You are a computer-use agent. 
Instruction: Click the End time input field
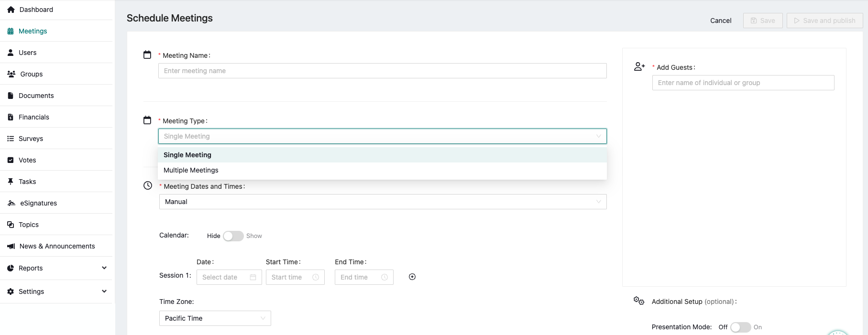[364, 277]
